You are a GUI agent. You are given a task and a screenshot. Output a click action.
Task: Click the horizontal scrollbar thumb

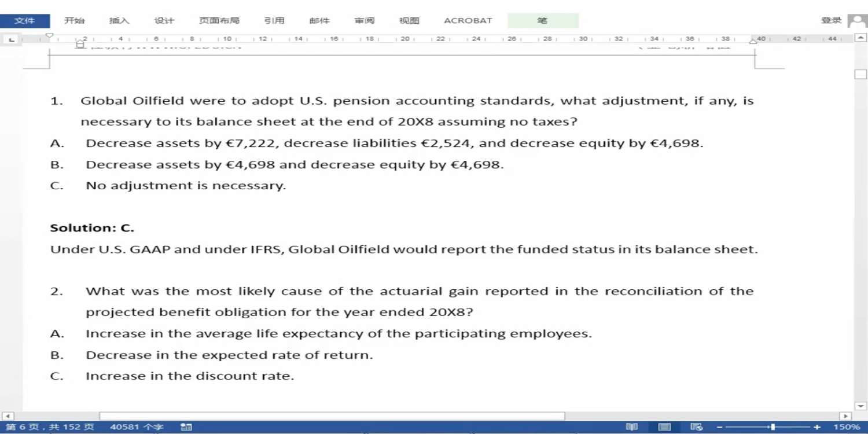(x=332, y=416)
